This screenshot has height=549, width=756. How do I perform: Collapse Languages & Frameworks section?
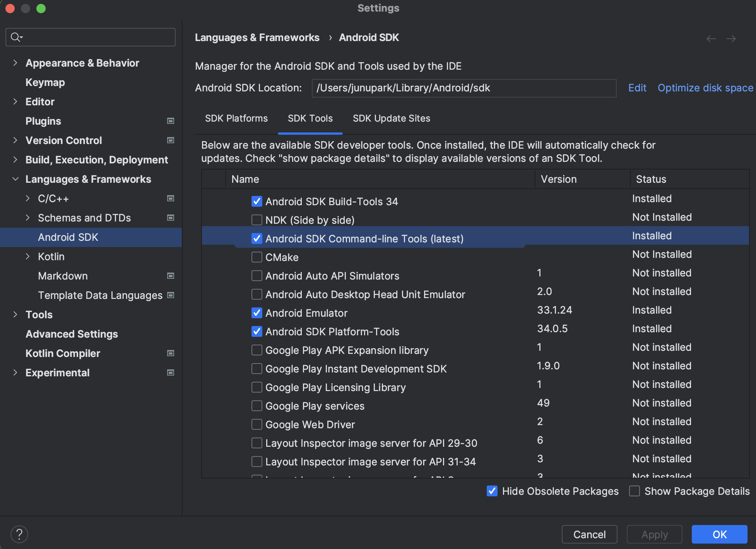[15, 179]
